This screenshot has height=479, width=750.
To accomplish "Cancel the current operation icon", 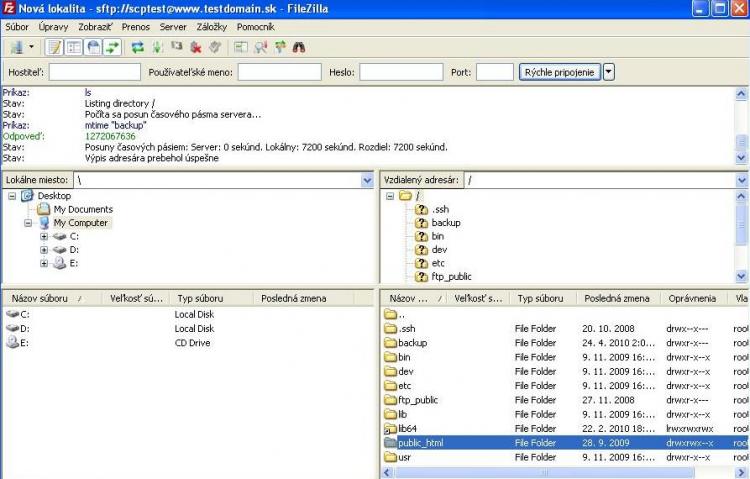I will pyautogui.click(x=177, y=47).
